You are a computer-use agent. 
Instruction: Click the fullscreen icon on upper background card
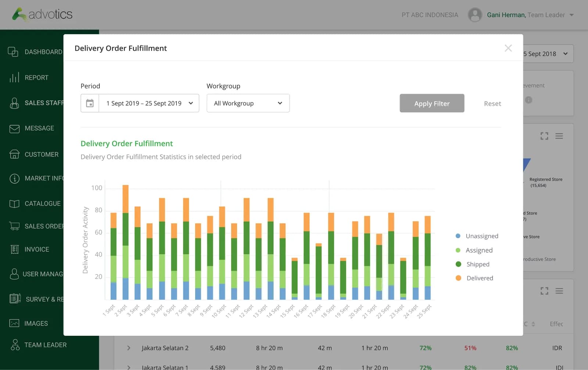(544, 136)
